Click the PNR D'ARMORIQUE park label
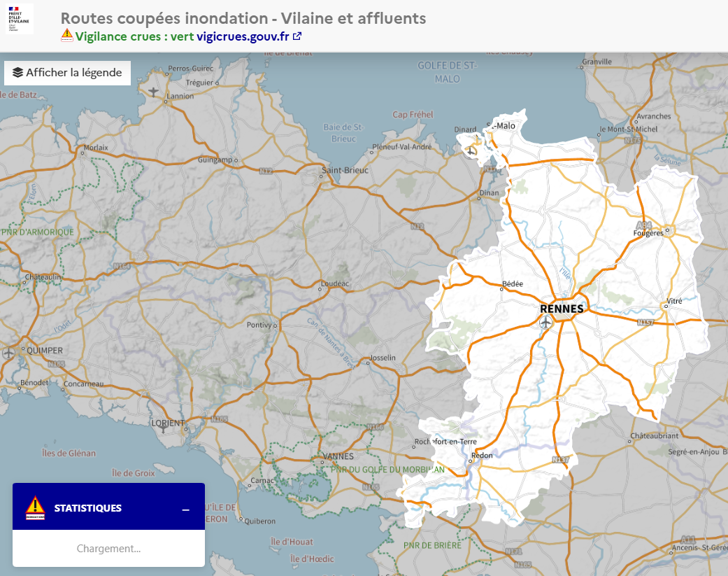728x576 pixels. (38, 232)
